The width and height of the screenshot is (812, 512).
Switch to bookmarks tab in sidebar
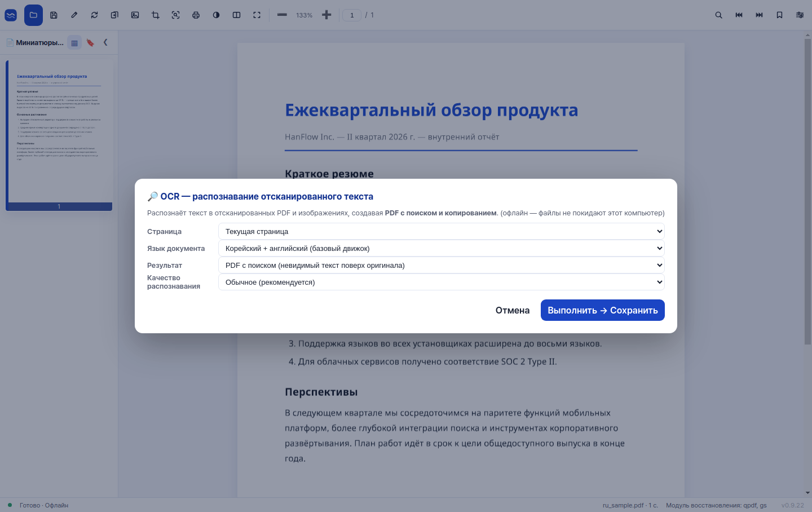coord(90,43)
